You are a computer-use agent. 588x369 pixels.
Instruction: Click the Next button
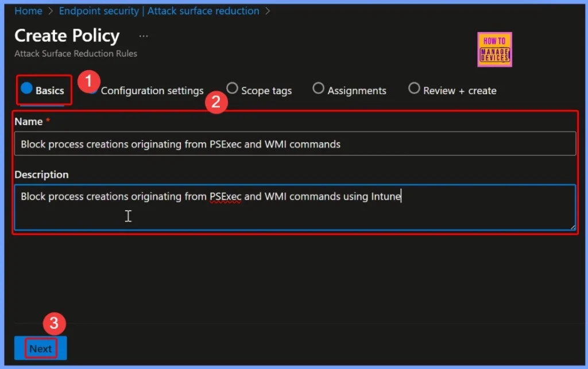click(40, 348)
